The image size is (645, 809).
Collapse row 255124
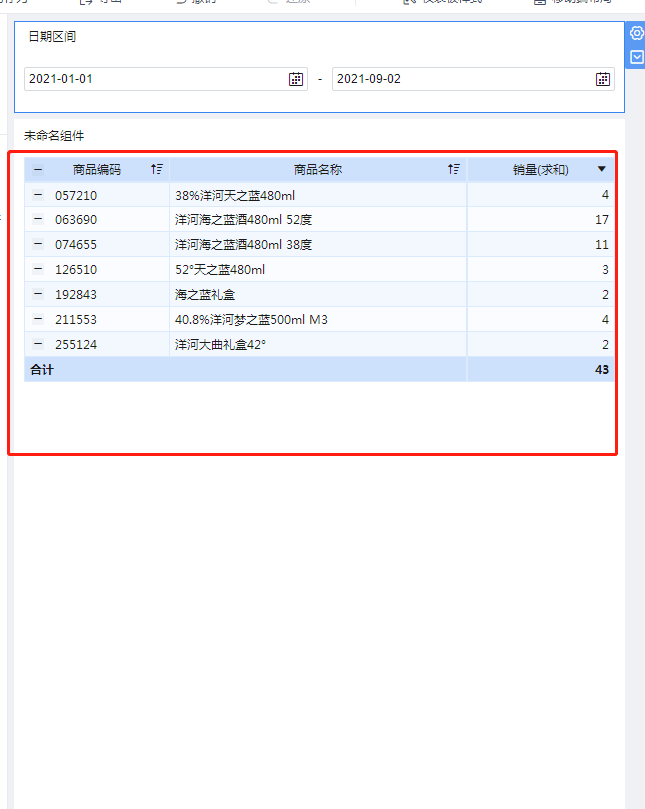tap(38, 344)
